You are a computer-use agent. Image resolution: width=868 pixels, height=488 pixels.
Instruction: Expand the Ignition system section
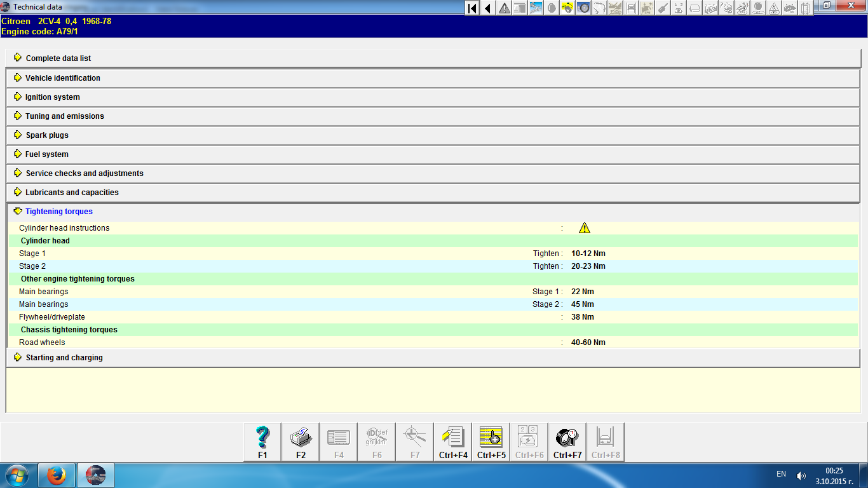pos(52,97)
